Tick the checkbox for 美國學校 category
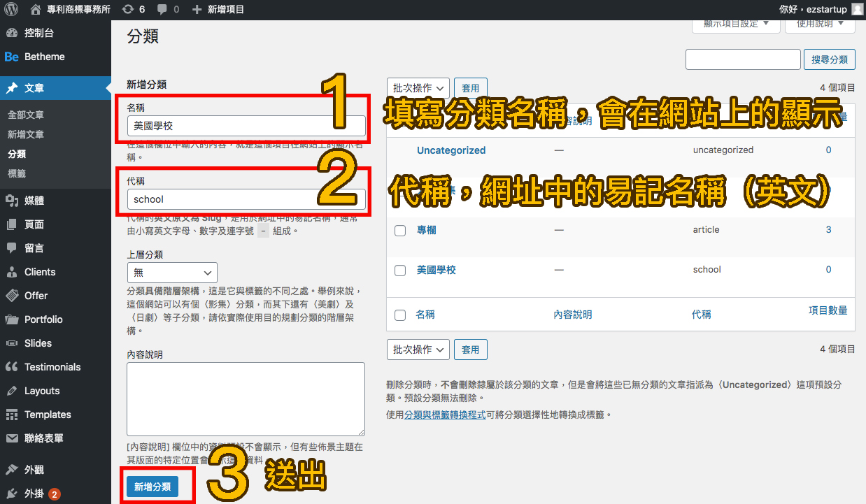The width and height of the screenshot is (866, 504). [400, 271]
